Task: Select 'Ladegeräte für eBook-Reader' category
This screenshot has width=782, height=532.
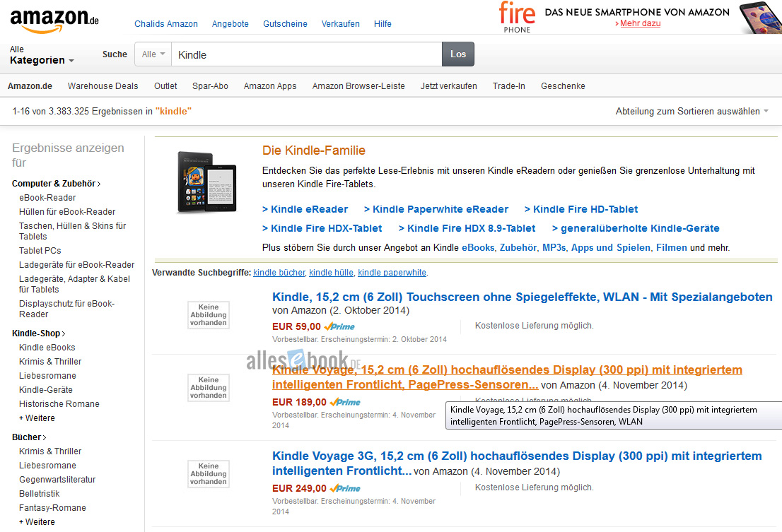Action: [77, 264]
